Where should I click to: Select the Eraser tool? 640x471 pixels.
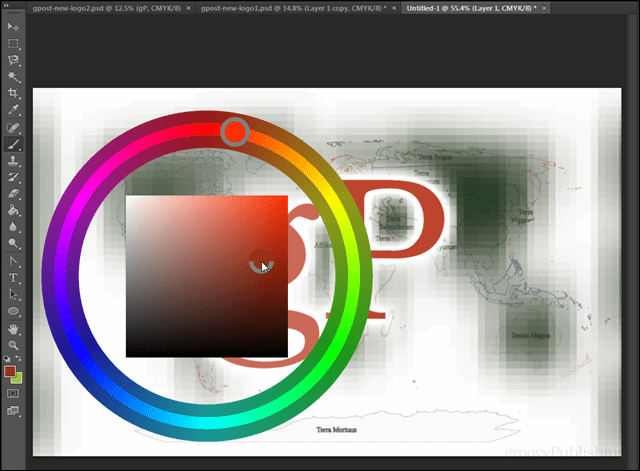pos(14,194)
